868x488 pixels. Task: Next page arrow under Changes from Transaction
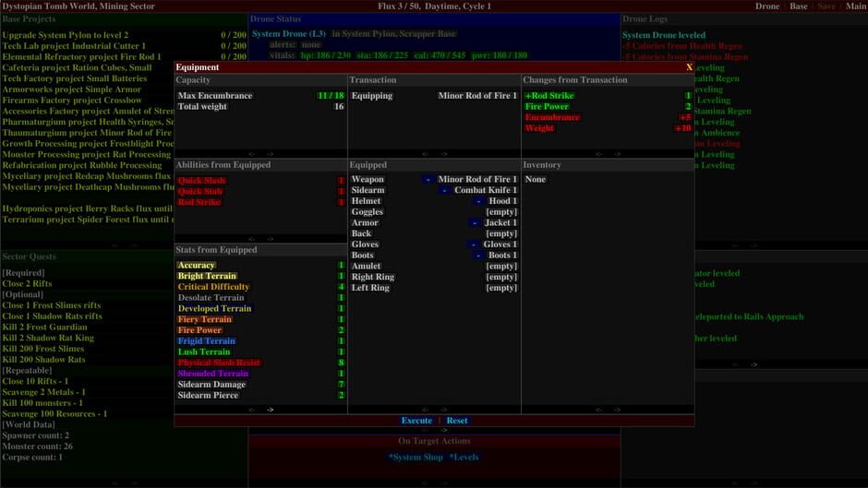[617, 154]
